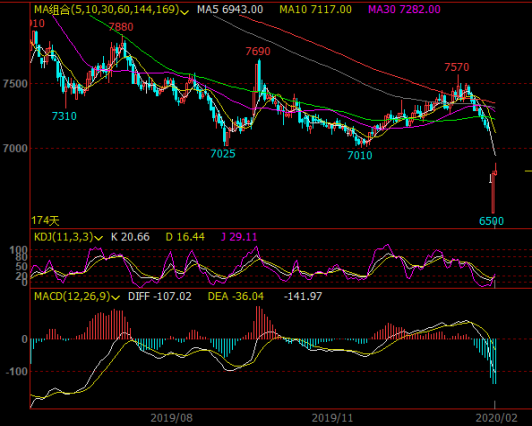
Task: Click the 7010 low price label
Action: click(360, 155)
